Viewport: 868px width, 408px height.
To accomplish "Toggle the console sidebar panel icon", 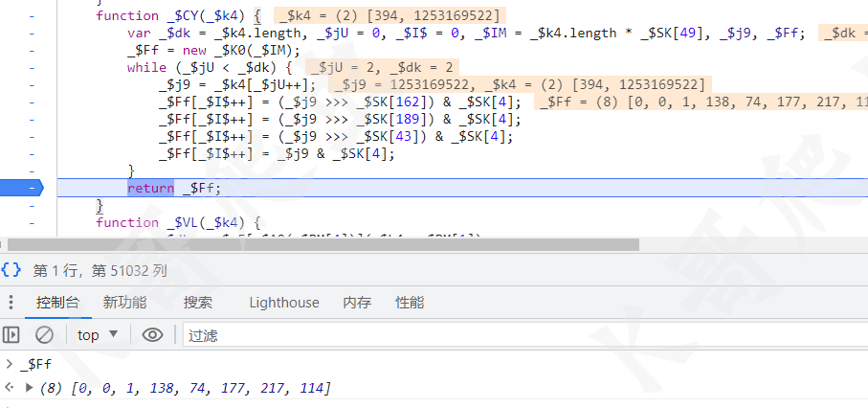I will [x=11, y=335].
